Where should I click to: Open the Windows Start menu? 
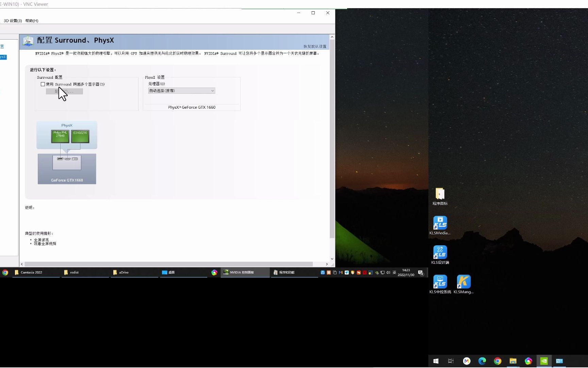(x=436, y=361)
